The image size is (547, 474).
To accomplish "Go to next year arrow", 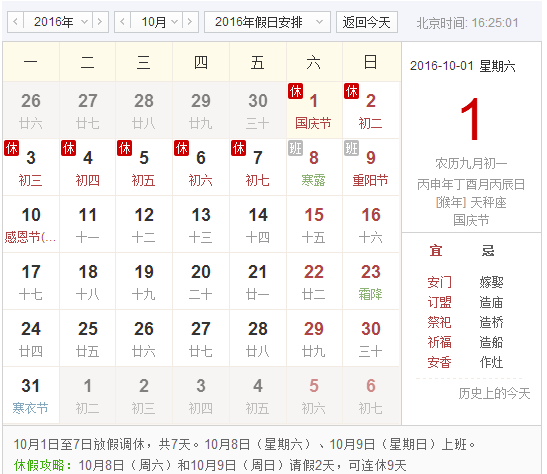I will click(x=100, y=22).
